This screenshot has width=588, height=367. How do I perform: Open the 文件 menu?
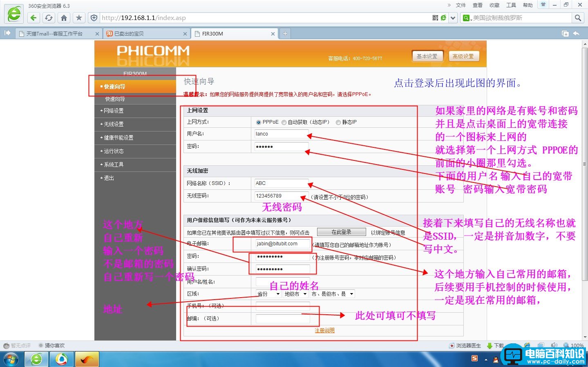tap(461, 5)
